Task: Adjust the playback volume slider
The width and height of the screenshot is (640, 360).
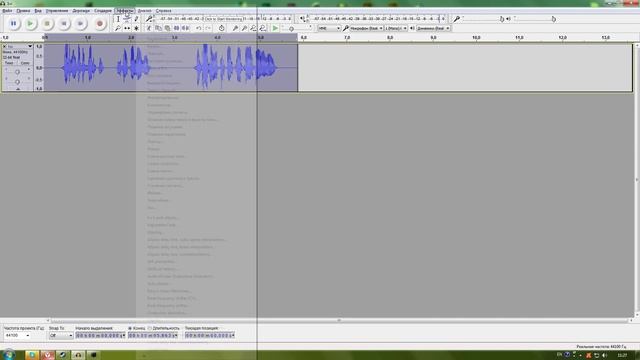Action: pos(534,19)
